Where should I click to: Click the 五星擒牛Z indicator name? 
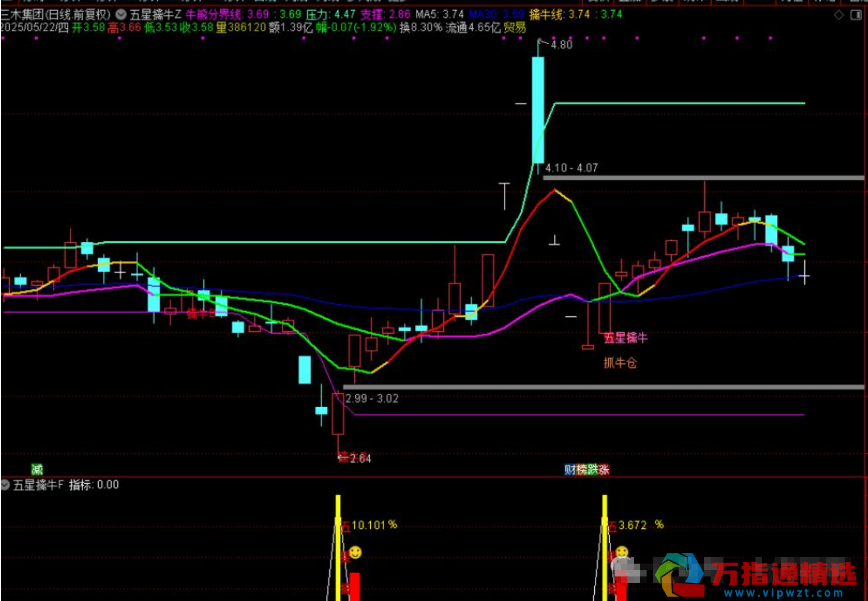coord(155,14)
